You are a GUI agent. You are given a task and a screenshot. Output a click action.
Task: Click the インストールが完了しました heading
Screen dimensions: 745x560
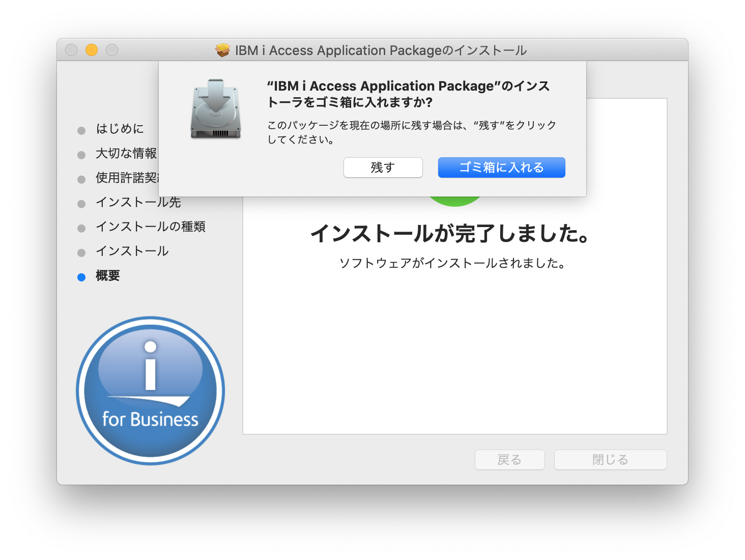(451, 234)
